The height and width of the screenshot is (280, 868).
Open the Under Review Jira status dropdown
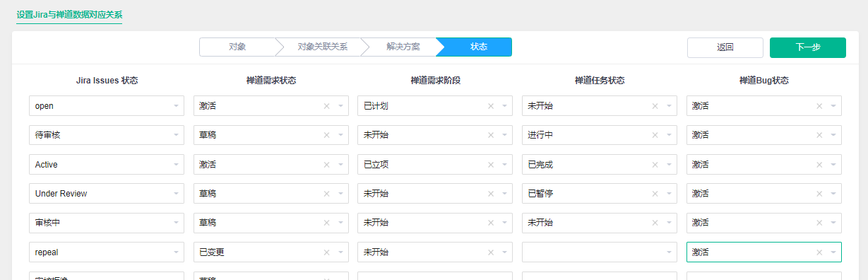(107, 194)
